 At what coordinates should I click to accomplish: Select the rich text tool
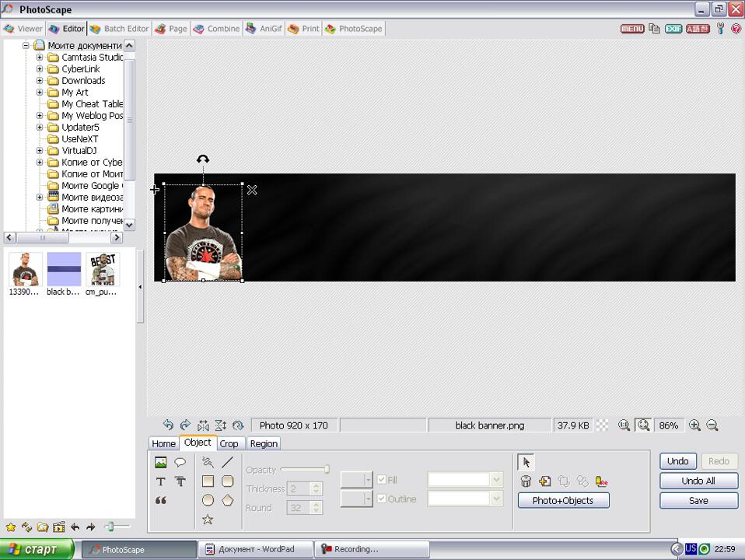click(180, 481)
